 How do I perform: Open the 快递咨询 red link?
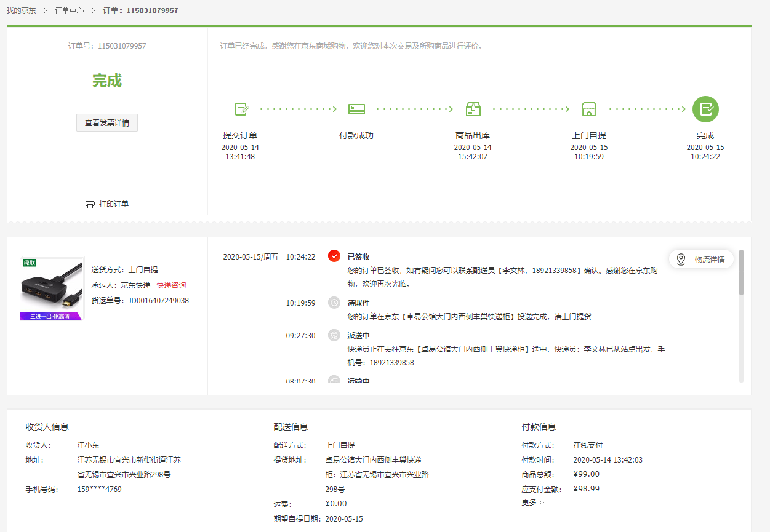click(x=171, y=285)
